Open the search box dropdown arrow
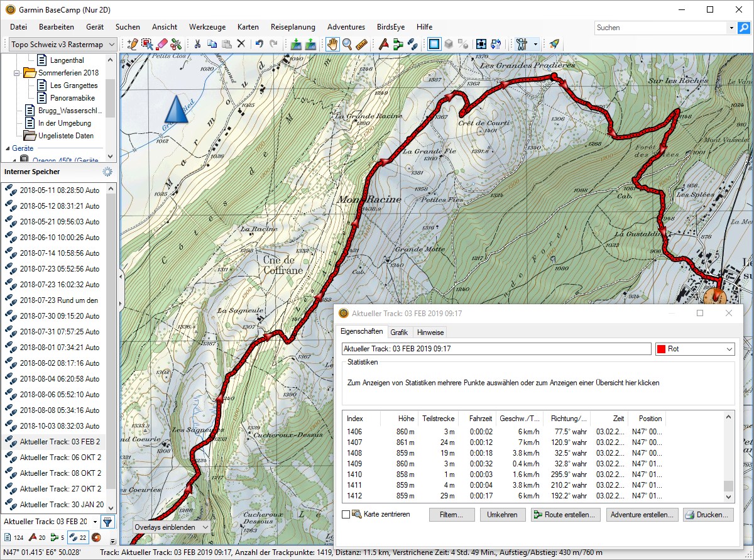754x560 pixels. click(x=731, y=28)
